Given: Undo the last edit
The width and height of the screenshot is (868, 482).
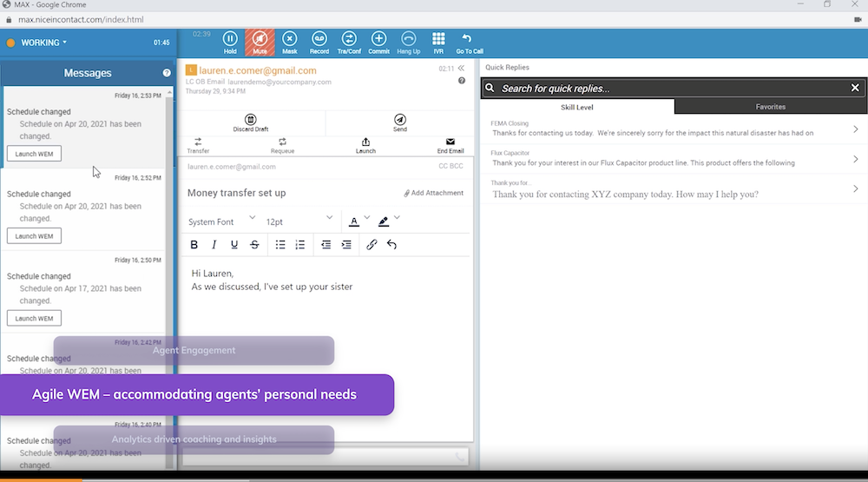Looking at the screenshot, I should pyautogui.click(x=391, y=244).
